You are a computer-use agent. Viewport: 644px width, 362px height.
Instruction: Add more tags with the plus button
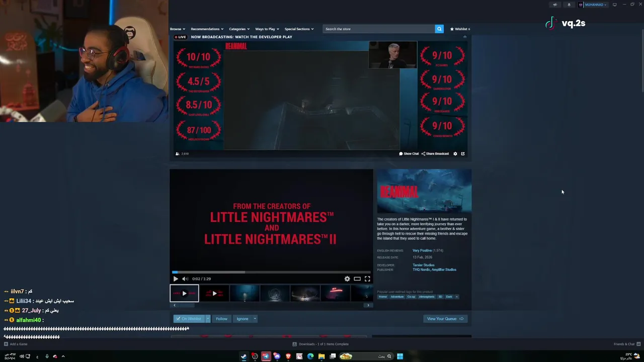click(x=457, y=297)
